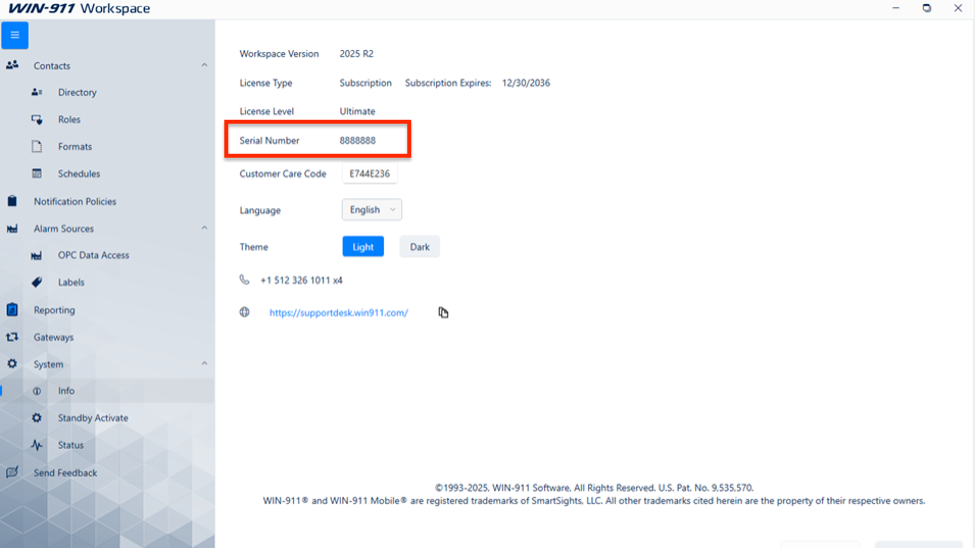Open the Directory page
979x550 pixels.
click(77, 92)
